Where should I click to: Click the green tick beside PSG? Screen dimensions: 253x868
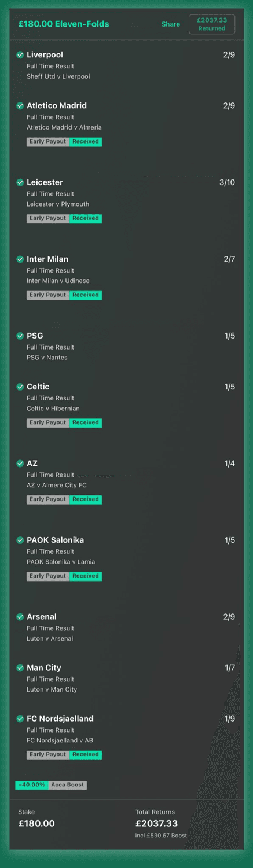(x=20, y=336)
